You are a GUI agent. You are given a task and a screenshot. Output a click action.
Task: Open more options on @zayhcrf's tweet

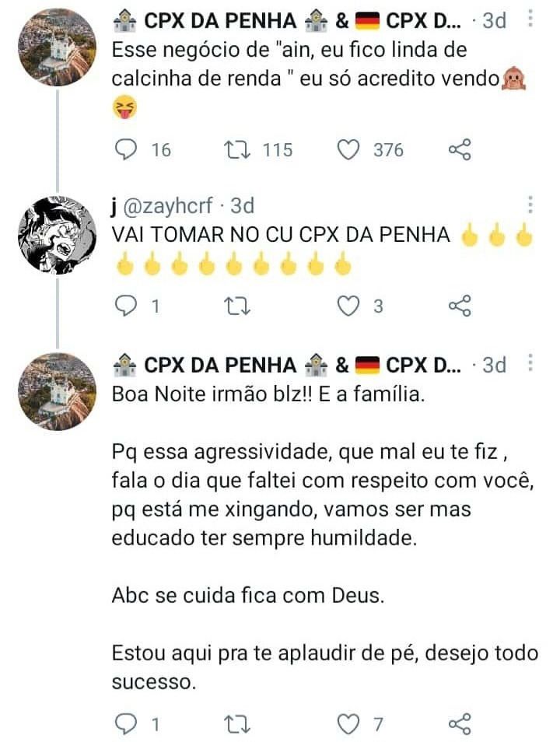click(530, 205)
